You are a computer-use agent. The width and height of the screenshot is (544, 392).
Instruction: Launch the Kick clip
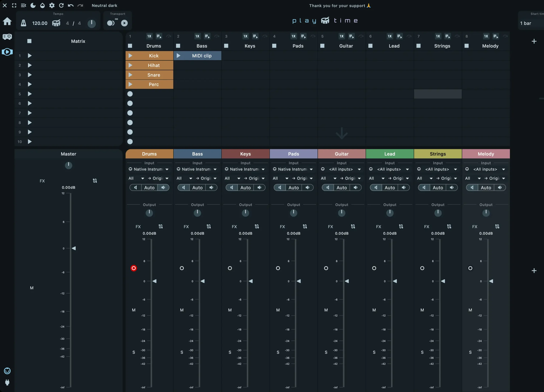(130, 56)
